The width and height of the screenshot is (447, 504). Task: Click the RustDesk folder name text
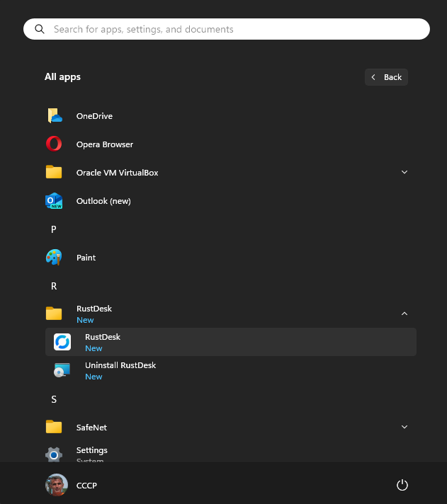[94, 309]
